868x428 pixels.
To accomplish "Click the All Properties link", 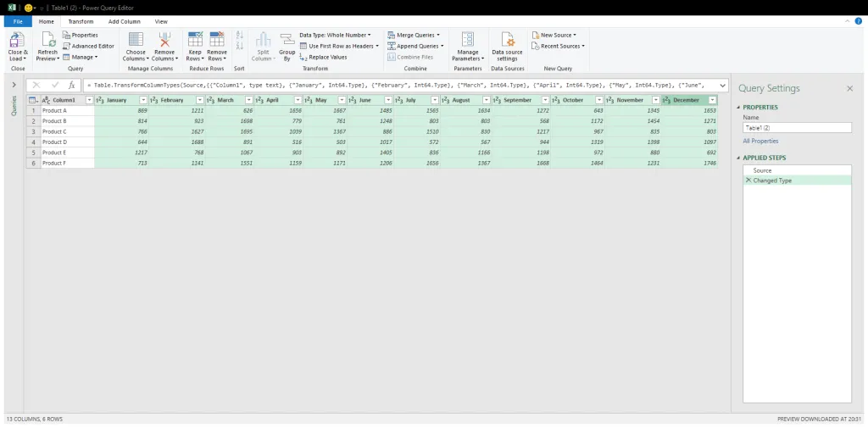I will [x=760, y=142].
